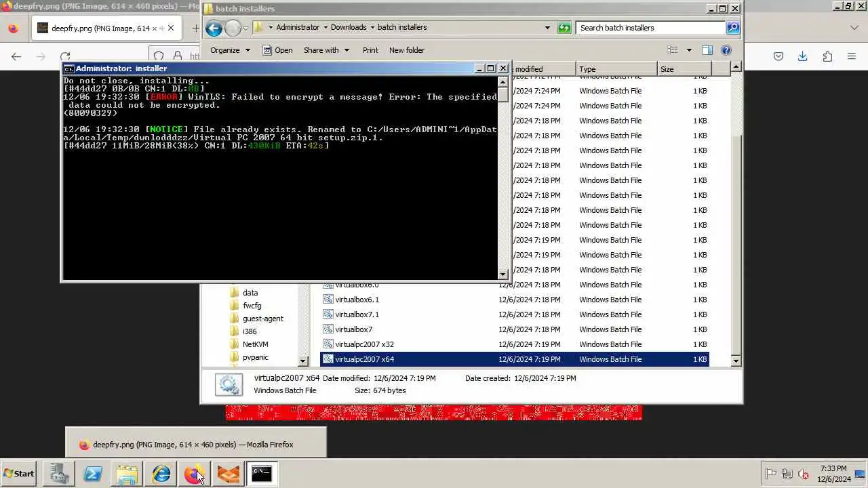Select the virtualpc2007 x64 batch file
868x488 pixels.
click(515, 359)
